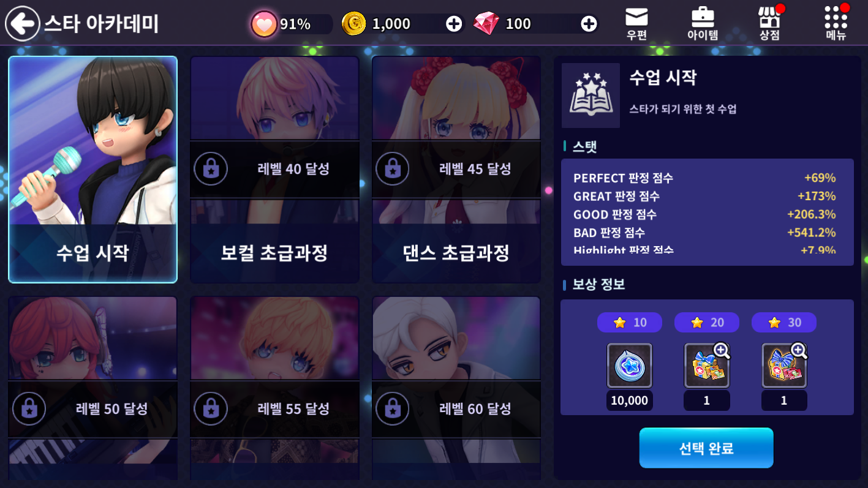Click lock icon on 레벨 50 달성 card
The image size is (868, 488).
(x=29, y=408)
